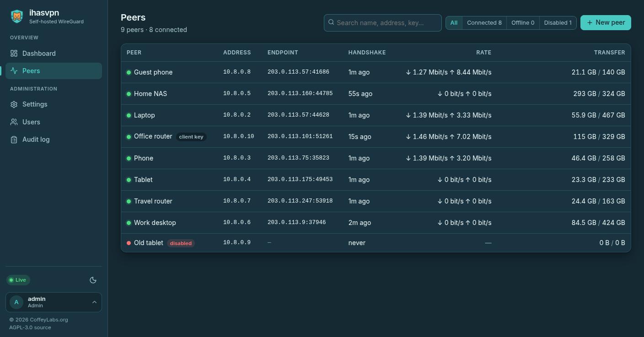The height and width of the screenshot is (337, 644).
Task: Sort by the ADDRESS column header
Action: 237,53
